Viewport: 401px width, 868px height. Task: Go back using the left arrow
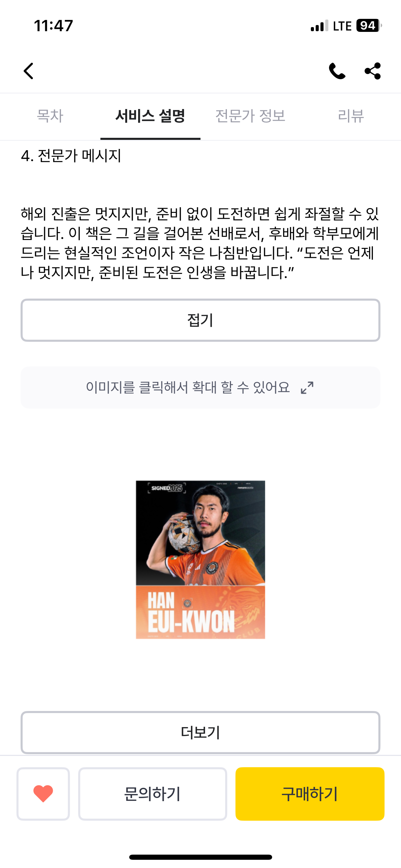pyautogui.click(x=28, y=71)
